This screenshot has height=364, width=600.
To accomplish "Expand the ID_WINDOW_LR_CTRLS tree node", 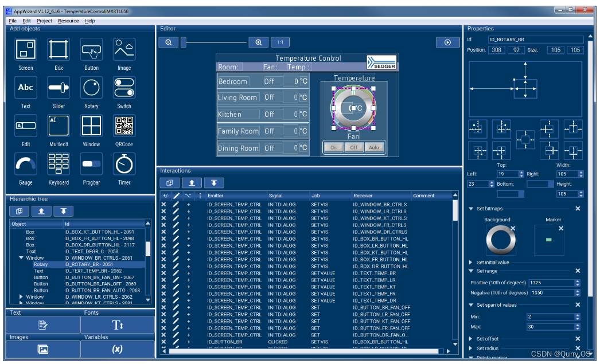I will [x=21, y=297].
